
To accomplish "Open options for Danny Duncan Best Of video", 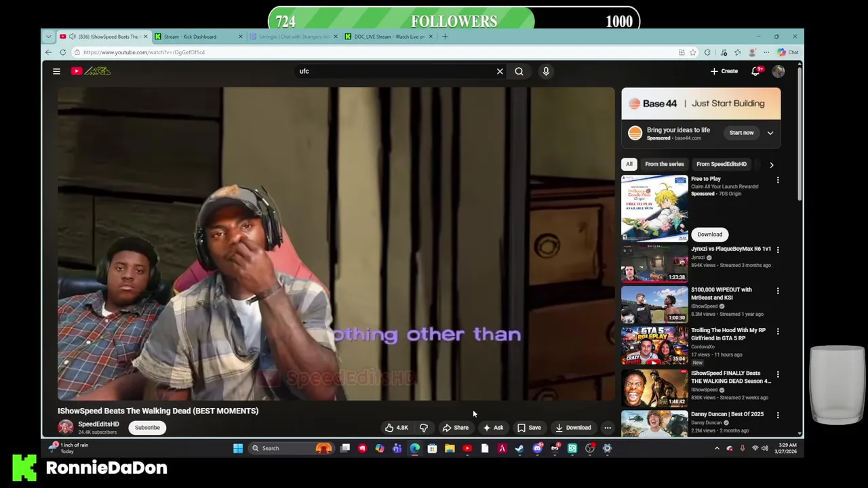I will click(778, 415).
